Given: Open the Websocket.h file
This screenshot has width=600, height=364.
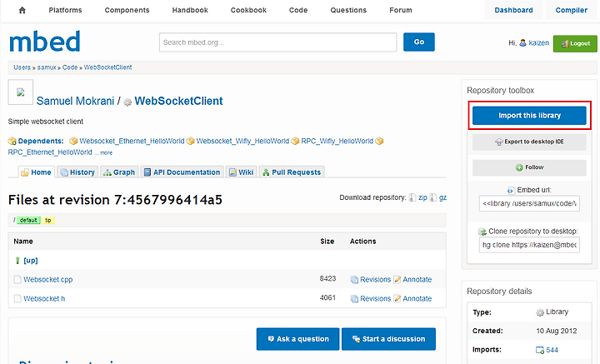Looking at the screenshot, I should [x=44, y=298].
